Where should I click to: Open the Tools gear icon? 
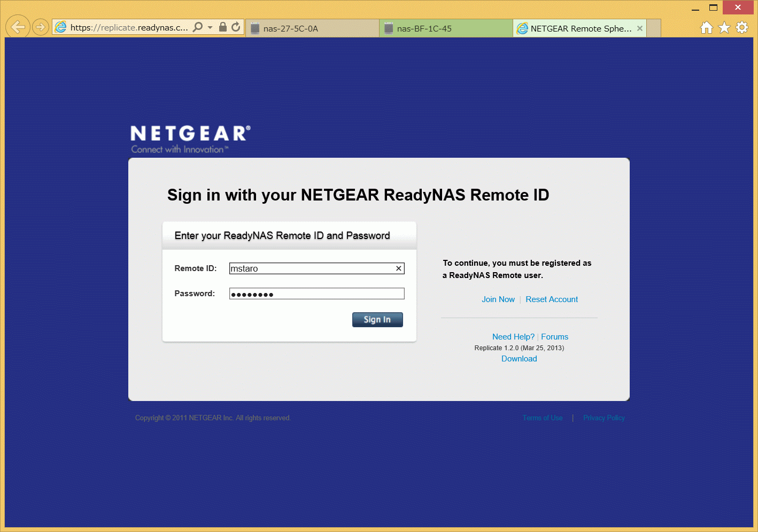click(x=742, y=27)
